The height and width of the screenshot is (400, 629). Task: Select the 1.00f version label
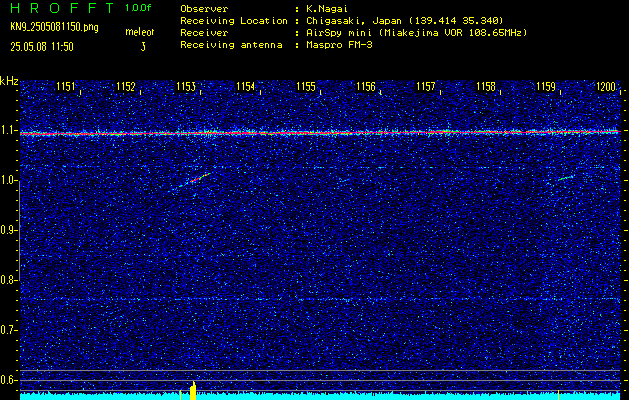coord(138,8)
